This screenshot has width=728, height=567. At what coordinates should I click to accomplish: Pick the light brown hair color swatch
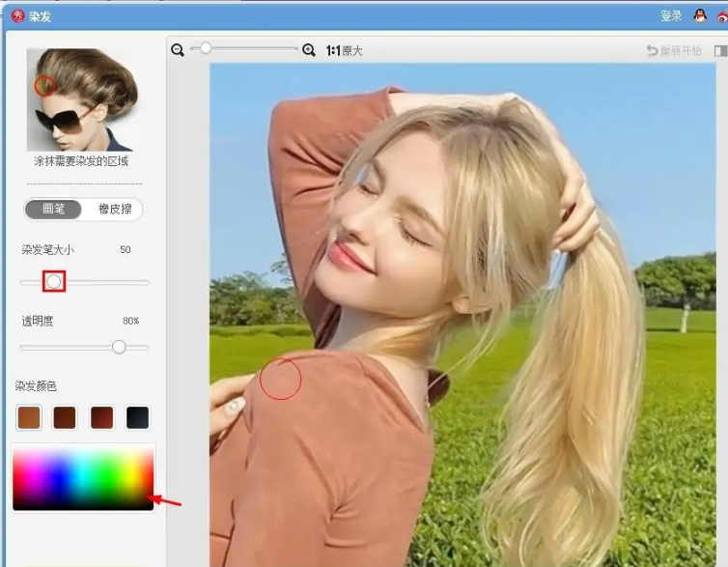point(29,417)
